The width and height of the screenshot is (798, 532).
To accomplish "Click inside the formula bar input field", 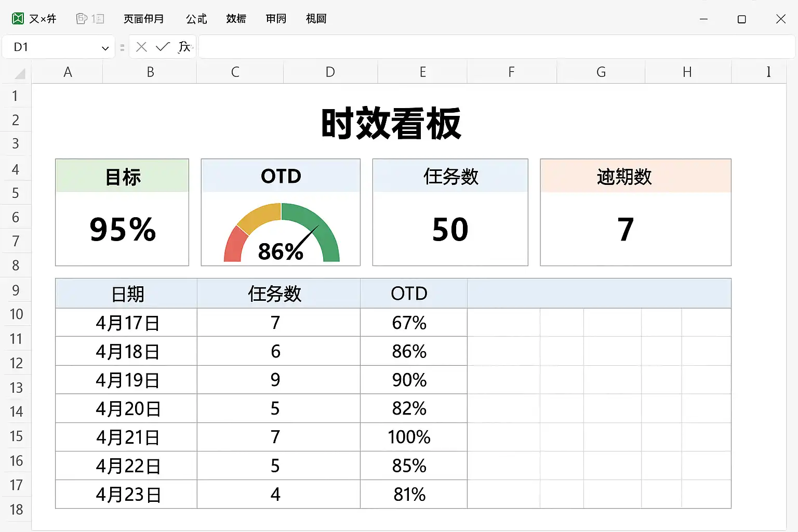I will click(x=494, y=47).
